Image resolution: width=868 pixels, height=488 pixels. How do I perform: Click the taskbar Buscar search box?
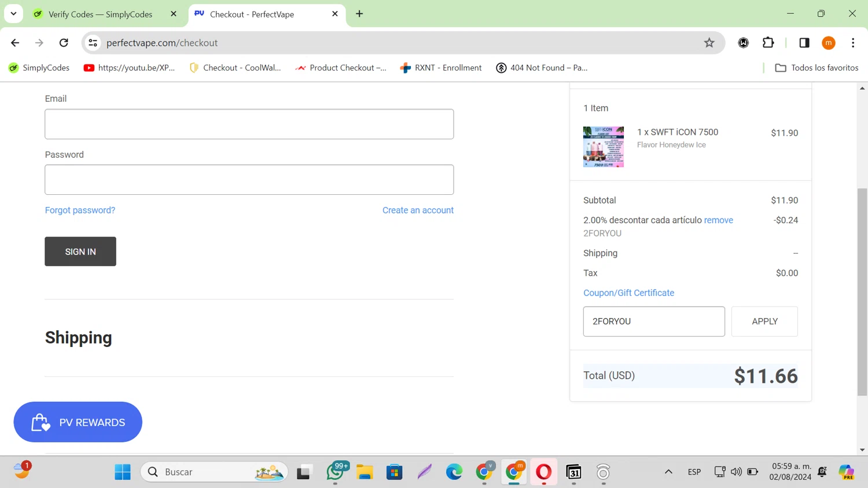214,472
